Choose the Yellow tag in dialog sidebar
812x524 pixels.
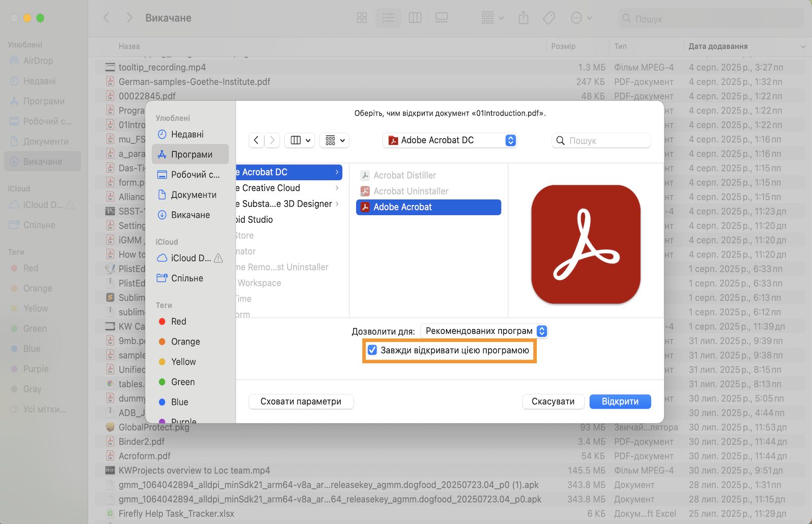190,362
